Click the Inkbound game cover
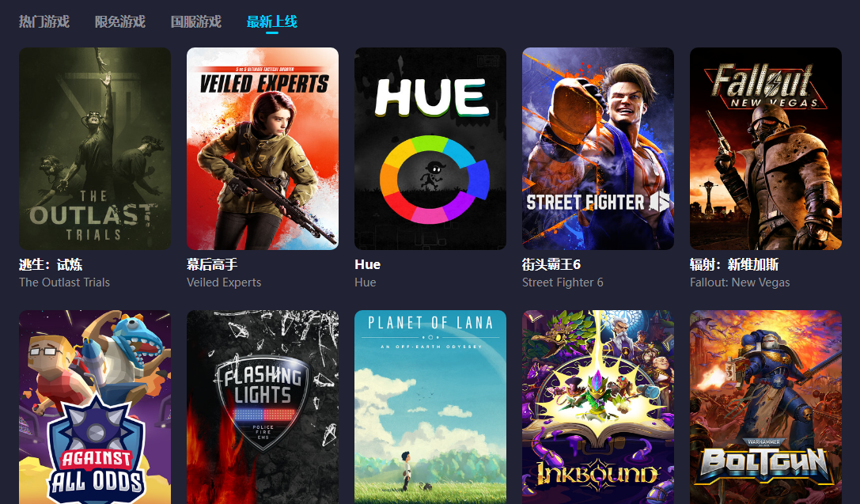Screen dimensions: 860x504 [598, 407]
